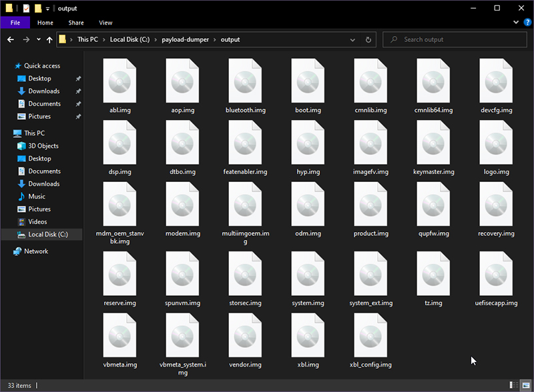Click the forward navigation arrow

click(x=25, y=39)
